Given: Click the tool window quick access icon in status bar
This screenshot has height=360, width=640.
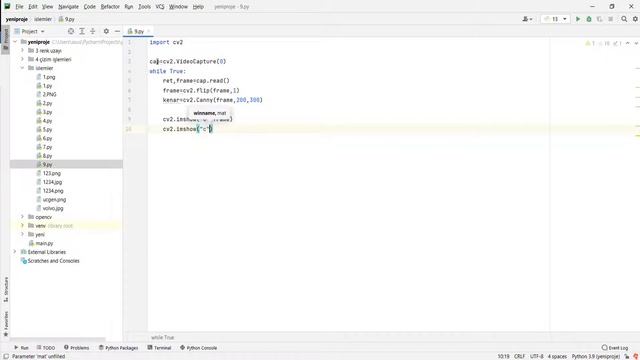Looking at the screenshot, I should click(x=6, y=356).
